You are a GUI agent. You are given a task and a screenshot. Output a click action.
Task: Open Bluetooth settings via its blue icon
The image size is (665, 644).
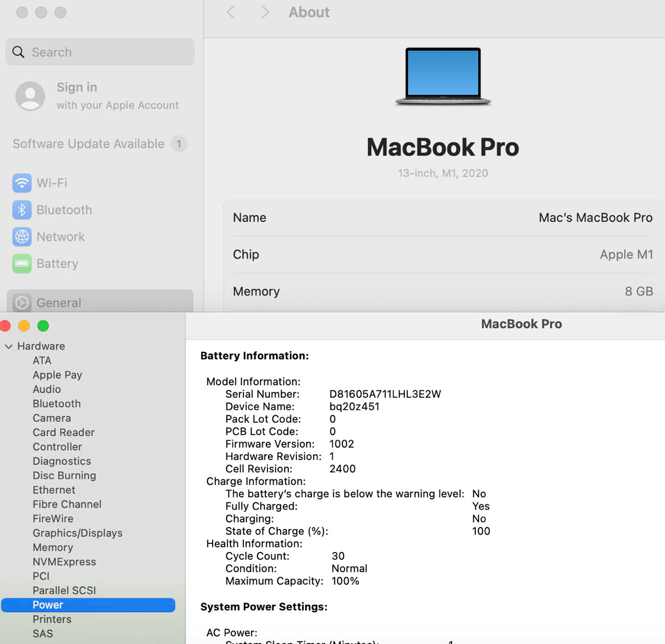pos(22,210)
